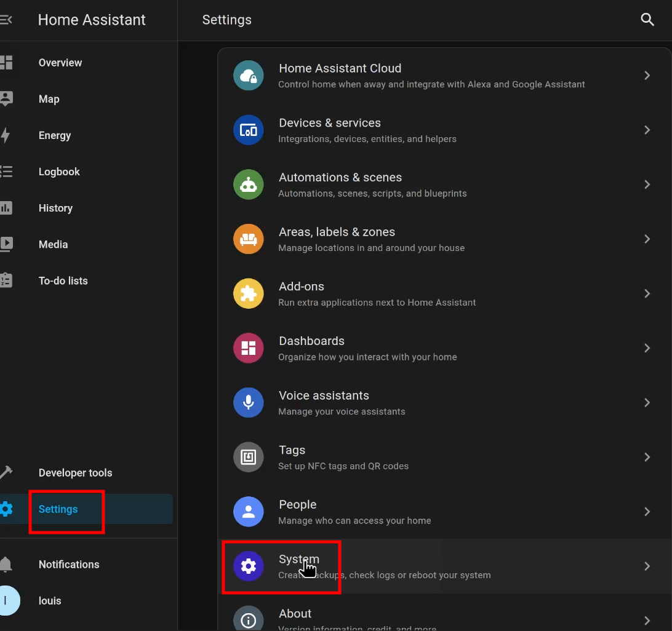
Task: Open Overview in the sidebar
Action: (x=87, y=63)
